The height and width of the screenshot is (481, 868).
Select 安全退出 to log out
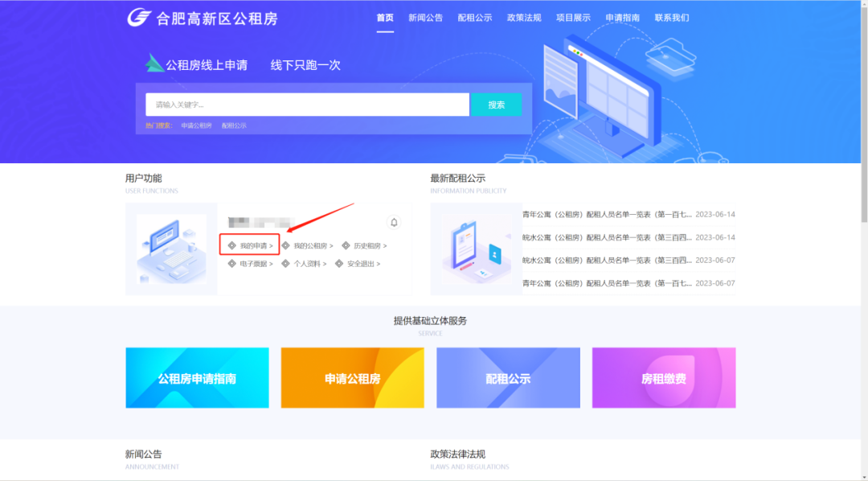point(362,264)
